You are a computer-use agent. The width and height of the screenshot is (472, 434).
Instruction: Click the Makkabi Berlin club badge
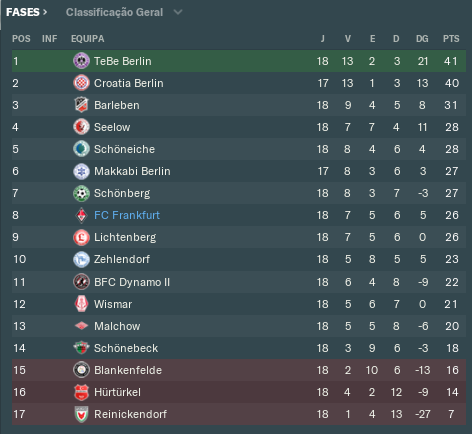coord(81,171)
